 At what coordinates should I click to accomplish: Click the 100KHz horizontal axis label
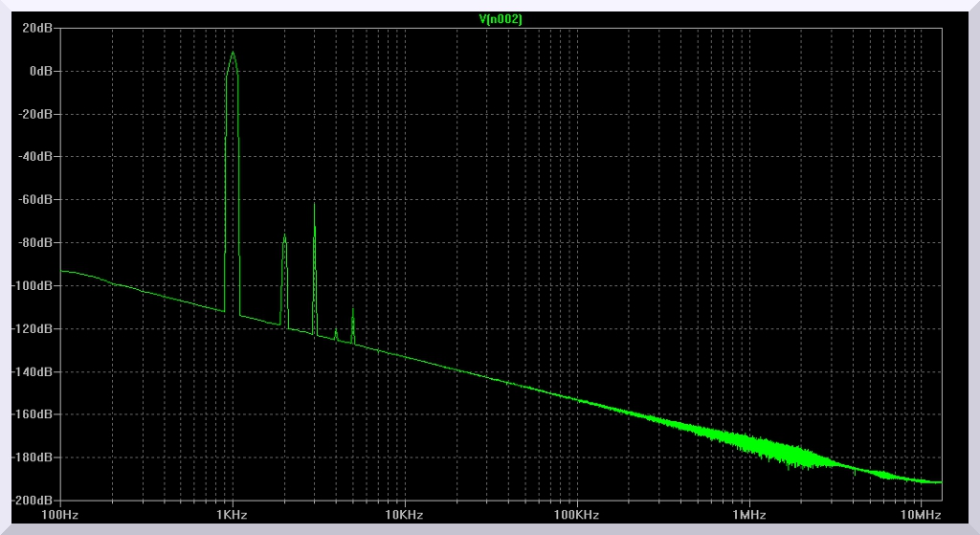point(576,516)
